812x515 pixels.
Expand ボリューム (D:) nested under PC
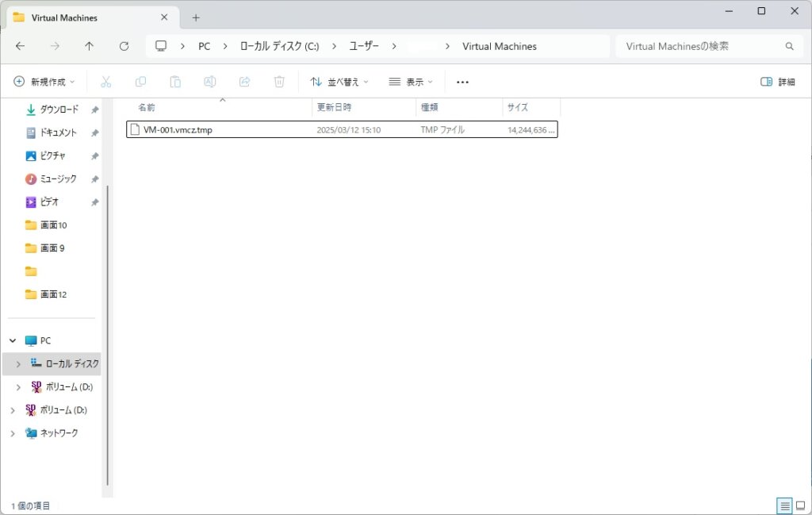coord(19,387)
